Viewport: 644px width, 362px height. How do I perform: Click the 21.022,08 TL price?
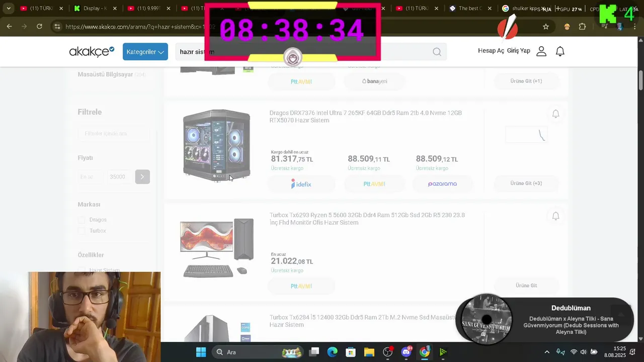(x=292, y=261)
